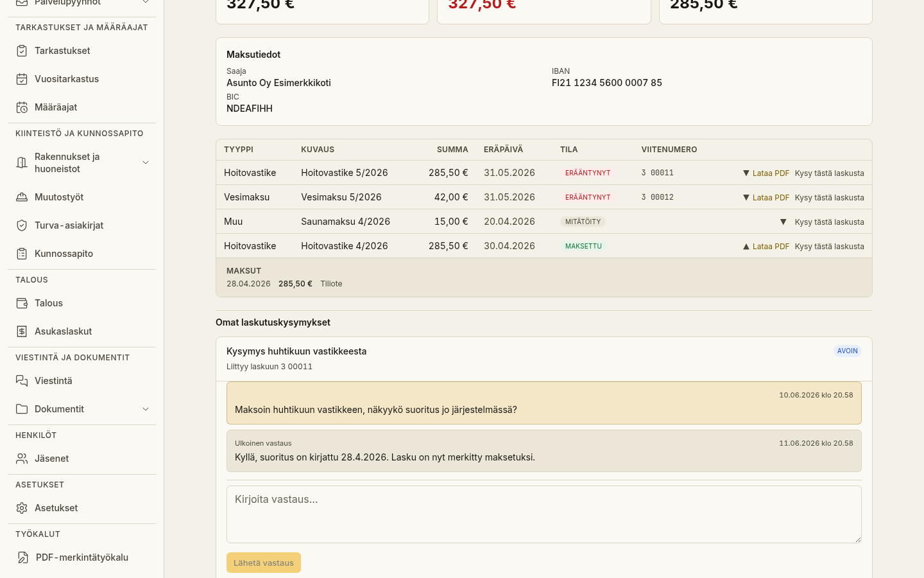The image size is (924, 578).
Task: Open Määräajat in sidebar
Action: click(81, 107)
